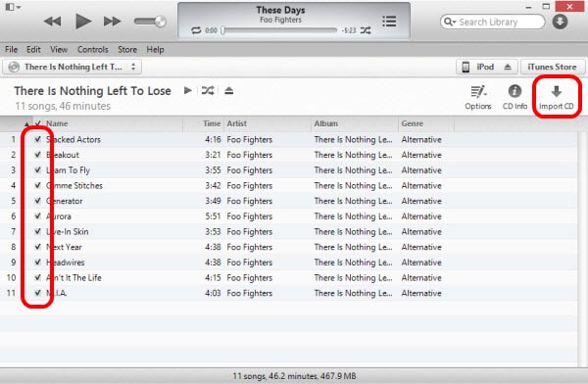Uncheck the Gimme Stitches checkbox

tap(37, 185)
